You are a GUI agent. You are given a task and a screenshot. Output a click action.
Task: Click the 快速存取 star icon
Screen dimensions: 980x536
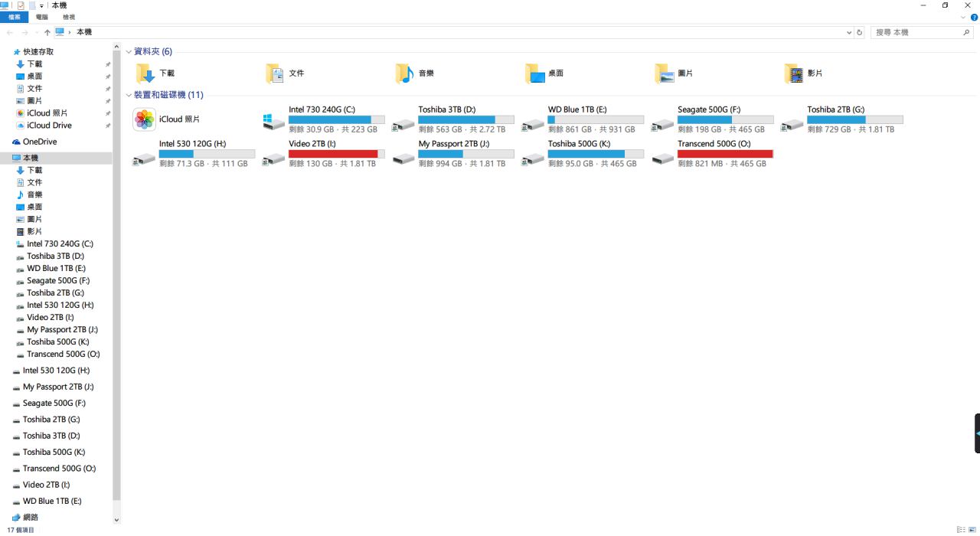click(17, 52)
